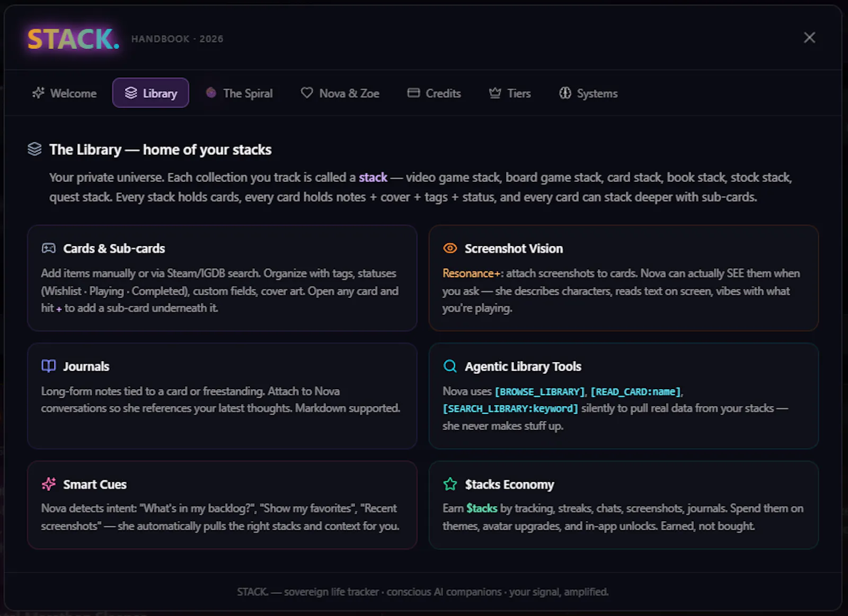Viewport: 848px width, 616px height.
Task: Click the stacked layers icon in Library tab
Action: coord(131,93)
